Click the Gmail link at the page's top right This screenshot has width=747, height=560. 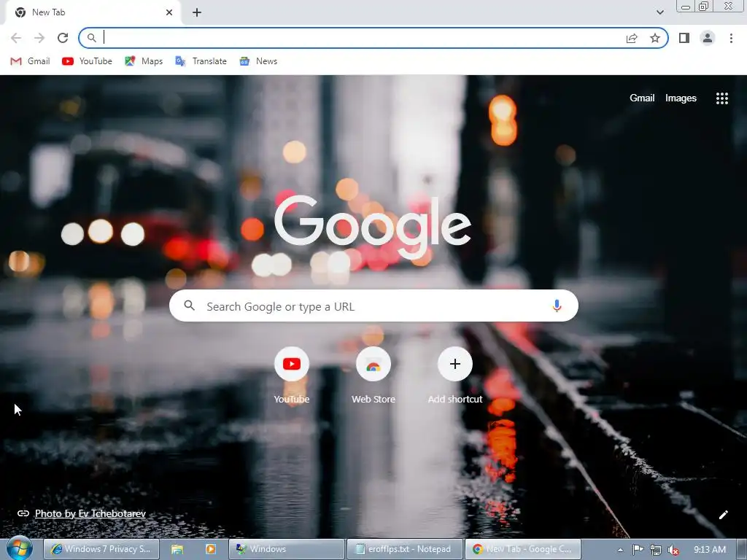coord(642,98)
